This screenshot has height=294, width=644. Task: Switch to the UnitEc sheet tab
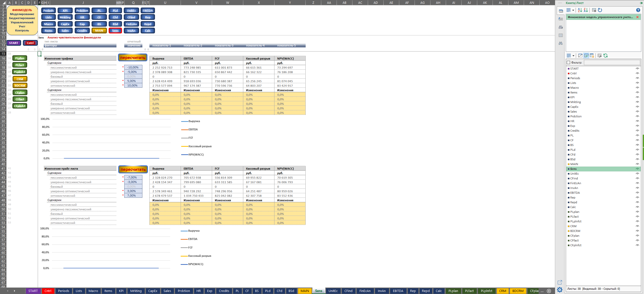[x=333, y=291]
